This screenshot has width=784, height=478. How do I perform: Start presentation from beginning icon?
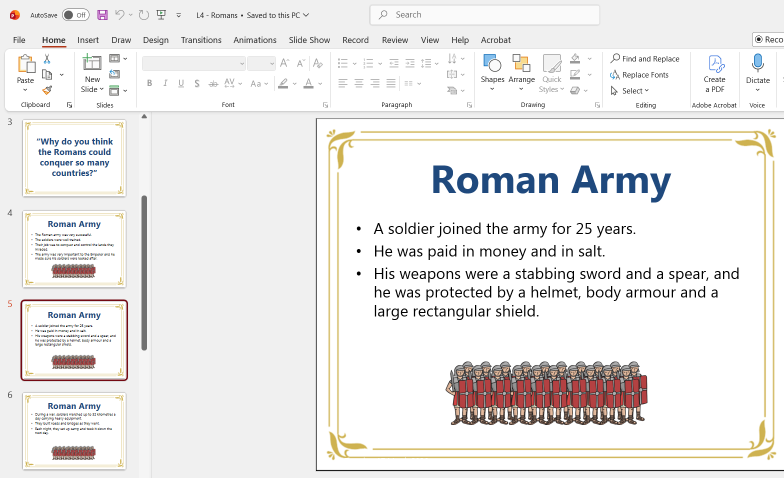click(x=161, y=15)
